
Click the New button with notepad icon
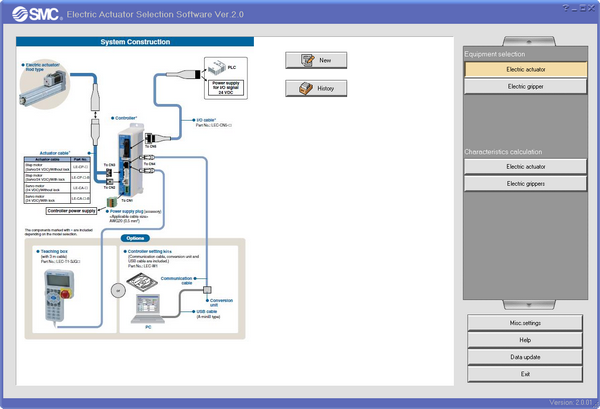pyautogui.click(x=316, y=61)
